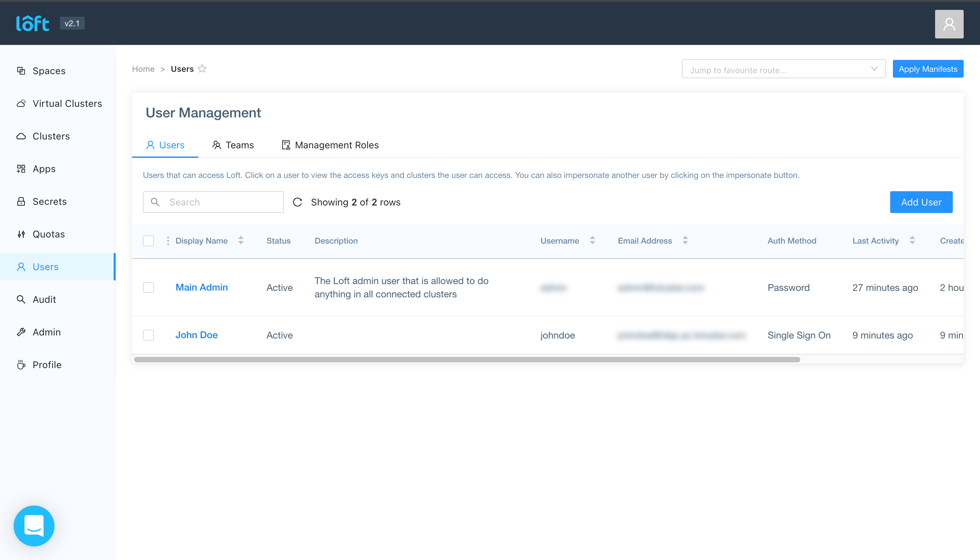Sort by Last Activity column arrows
This screenshot has width=980, height=560.
912,241
